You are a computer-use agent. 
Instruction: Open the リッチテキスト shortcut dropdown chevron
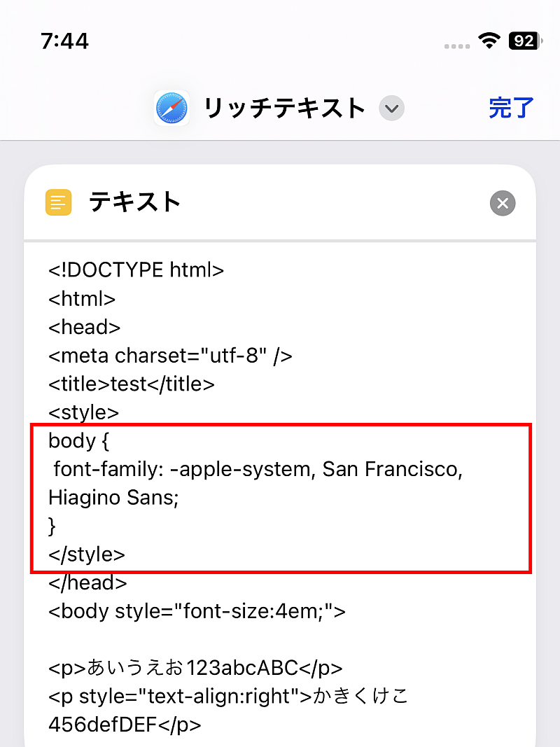[x=391, y=108]
